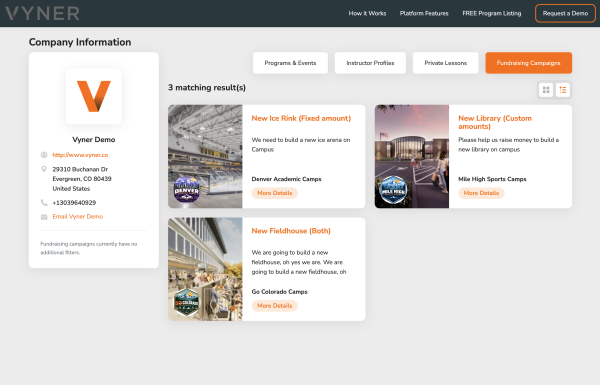Click the envelope icon beside Email Vyner Demo
The height and width of the screenshot is (385, 600).
pos(44,217)
